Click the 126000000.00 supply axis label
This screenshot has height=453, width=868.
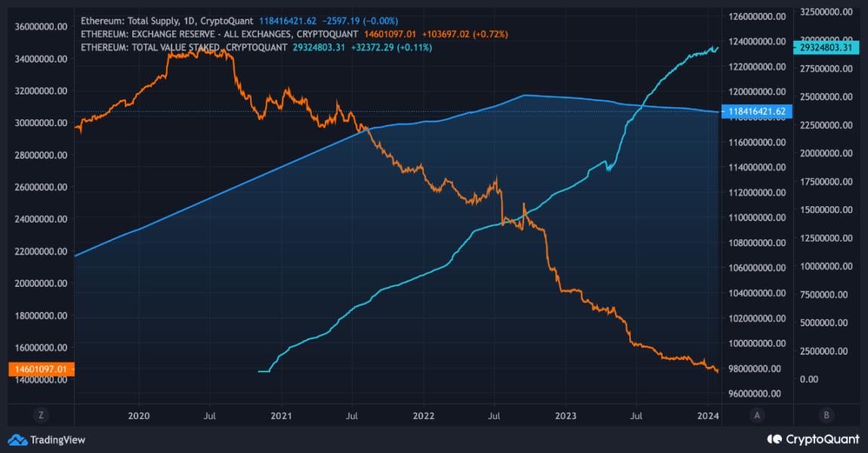[x=757, y=17]
